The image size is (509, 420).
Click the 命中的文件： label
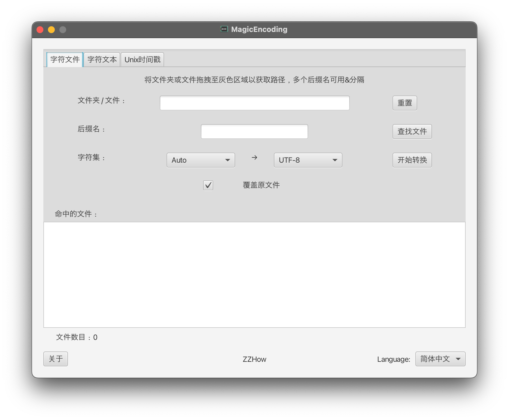point(76,214)
